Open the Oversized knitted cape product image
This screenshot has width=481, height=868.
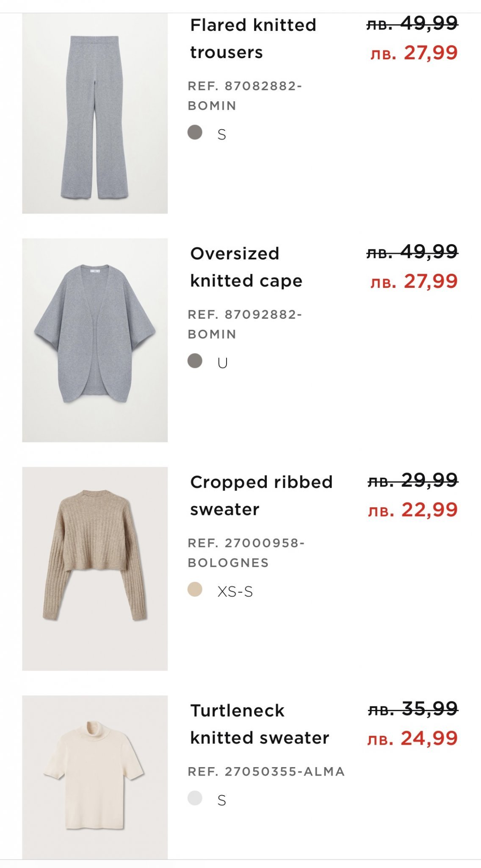click(95, 340)
